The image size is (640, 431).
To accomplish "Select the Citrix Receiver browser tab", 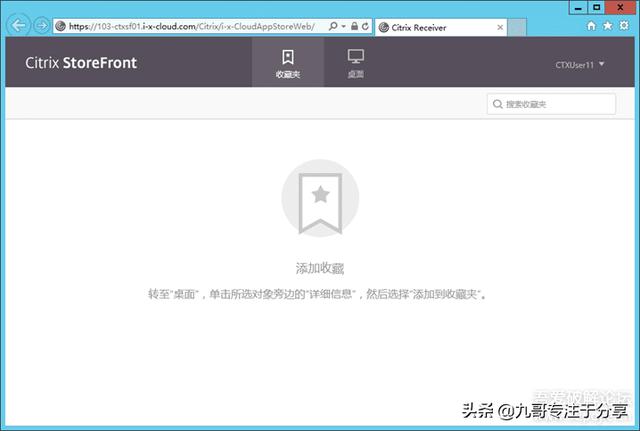I will [420, 26].
